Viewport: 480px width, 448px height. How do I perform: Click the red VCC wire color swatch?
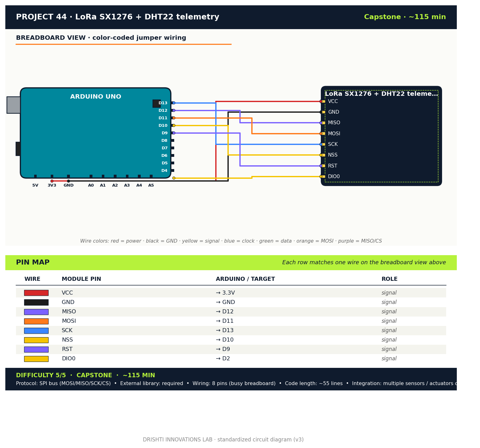36,293
